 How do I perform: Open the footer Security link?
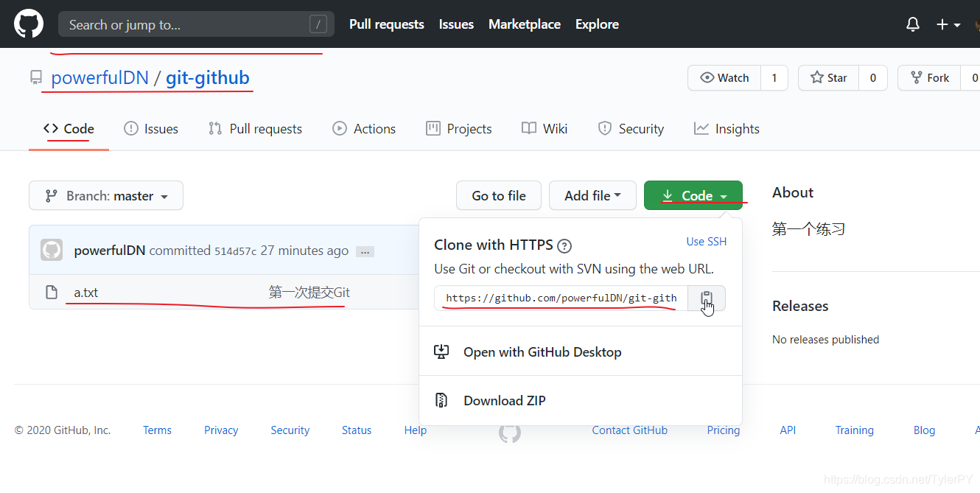290,430
